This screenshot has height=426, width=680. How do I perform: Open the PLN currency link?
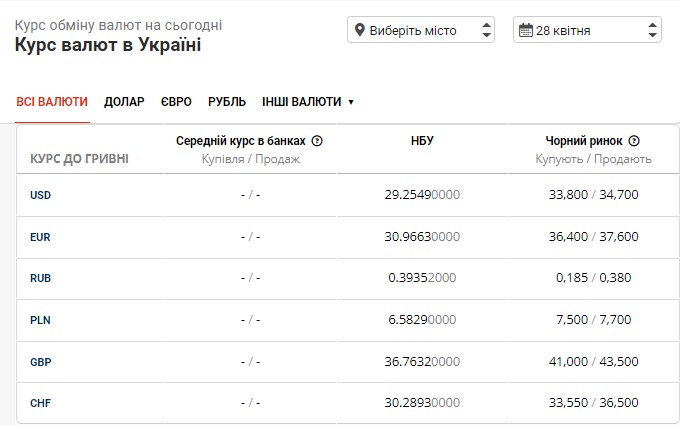tap(41, 320)
